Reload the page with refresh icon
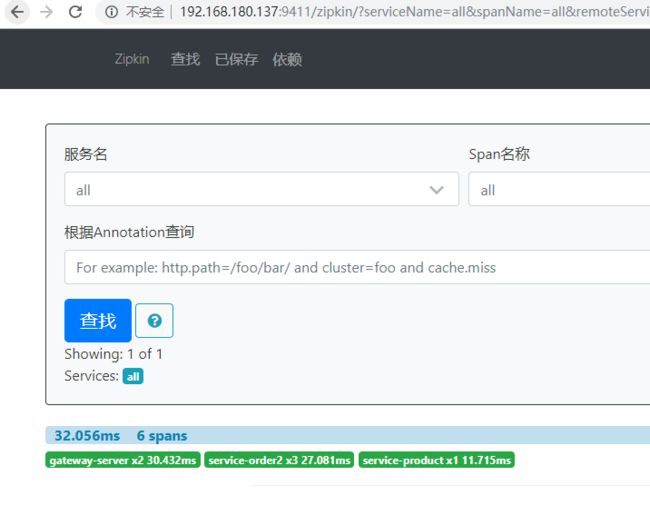650x525 pixels. point(75,12)
